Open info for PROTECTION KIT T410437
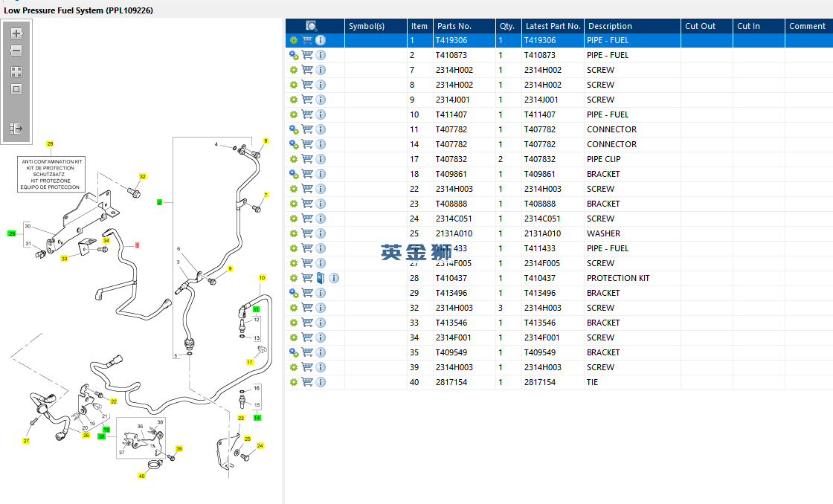Screen dimensions: 833x504 (334, 278)
